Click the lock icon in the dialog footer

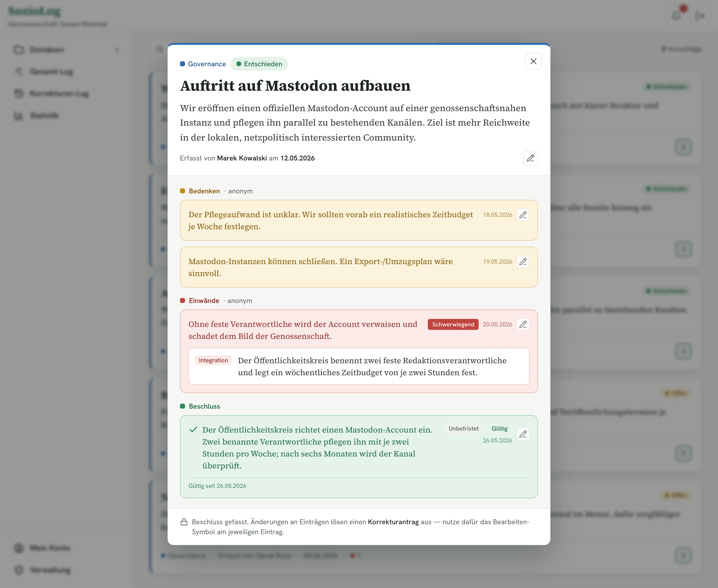pos(184,522)
